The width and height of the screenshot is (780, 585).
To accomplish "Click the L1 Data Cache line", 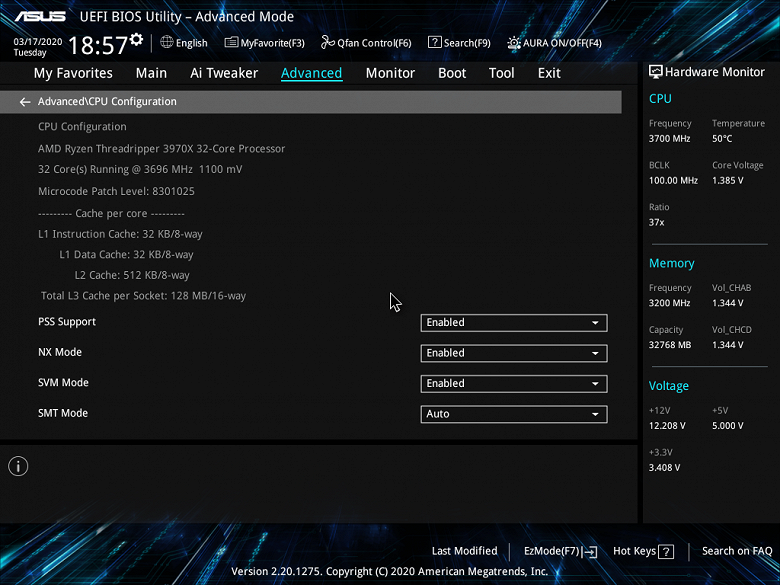I will pos(126,255).
